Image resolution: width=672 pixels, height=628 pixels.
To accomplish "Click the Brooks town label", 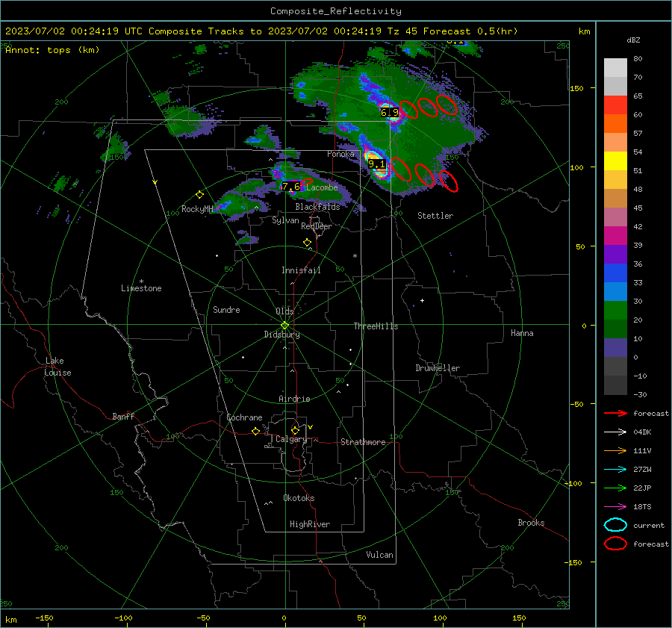I will 531,523.
